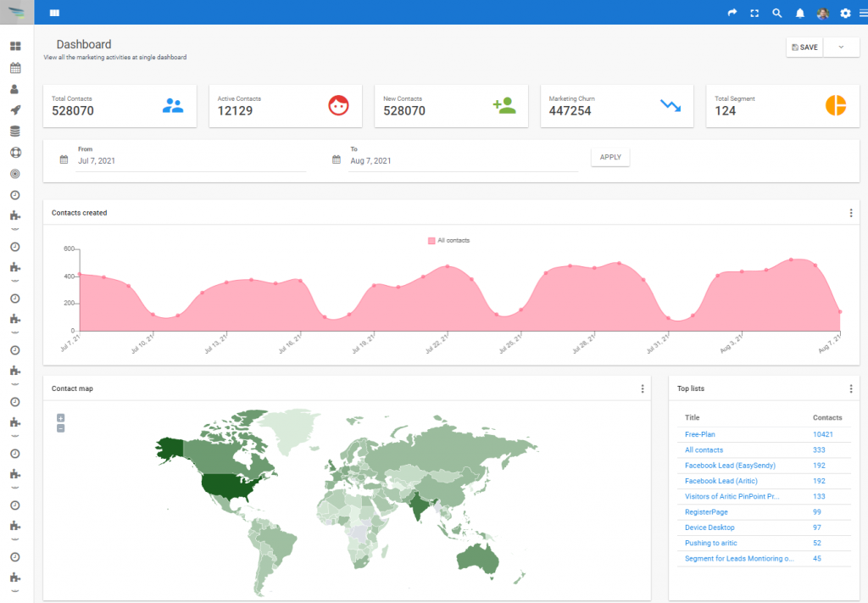Screen dimensions: 868x603
Task: Open the dashboard grid icon in sidebar
Action: tap(15, 46)
